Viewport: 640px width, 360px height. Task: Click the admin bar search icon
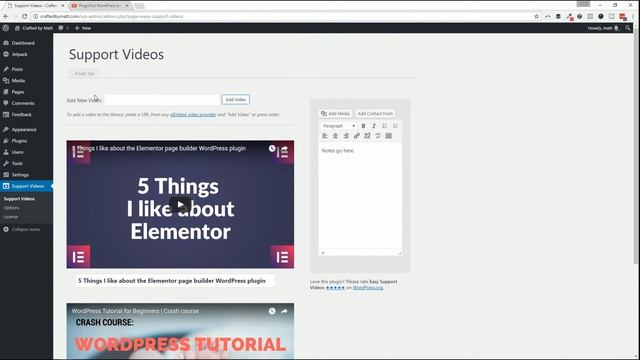point(628,28)
